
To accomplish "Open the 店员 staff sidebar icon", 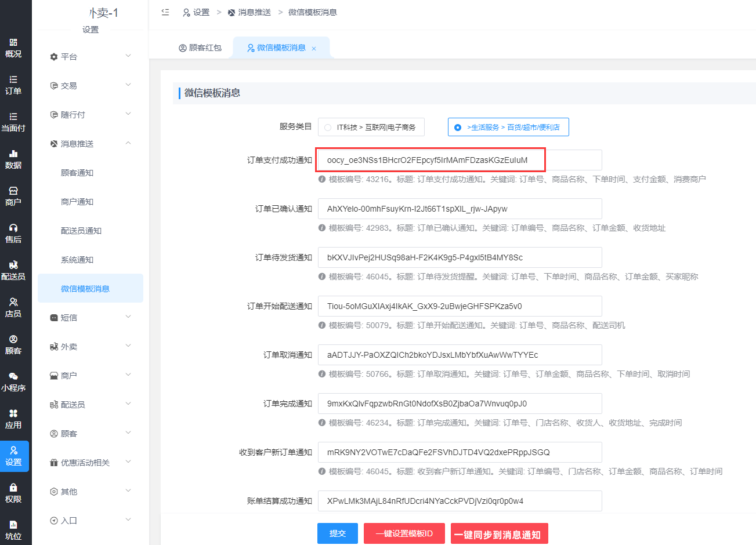I will pos(13,308).
